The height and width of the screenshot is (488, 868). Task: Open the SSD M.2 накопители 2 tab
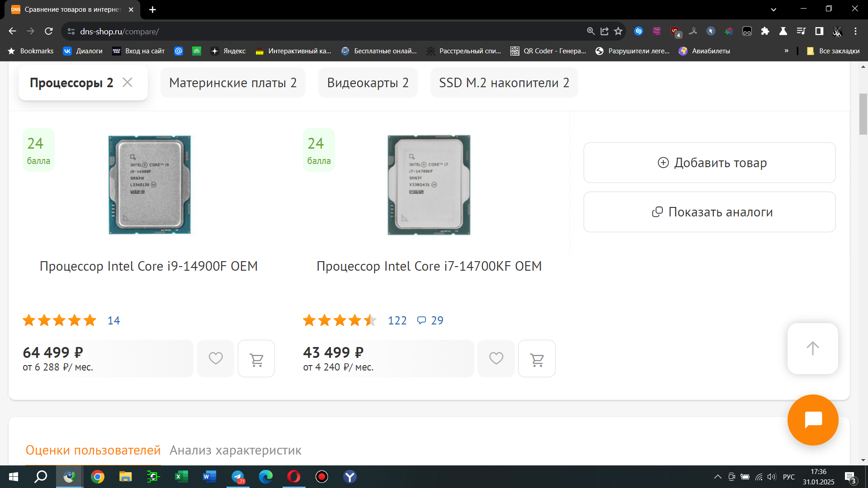504,83
